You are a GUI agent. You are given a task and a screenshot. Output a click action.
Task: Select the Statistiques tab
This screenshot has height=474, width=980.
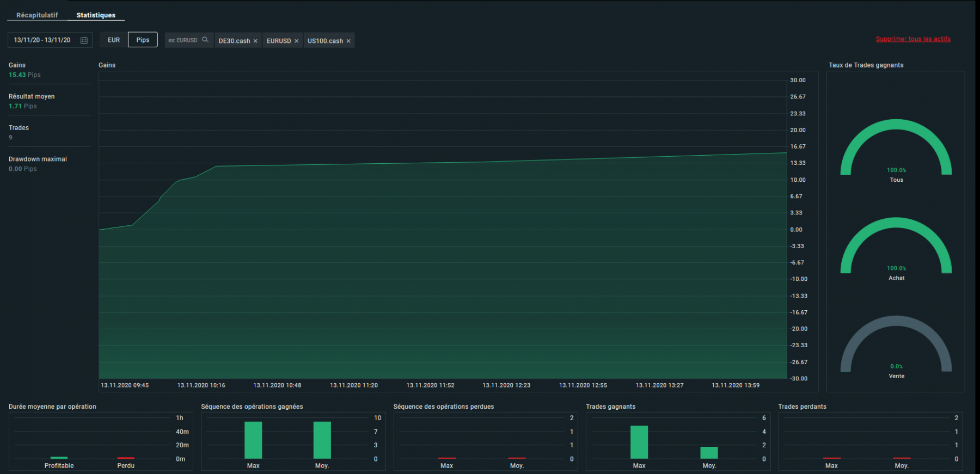pyautogui.click(x=96, y=15)
